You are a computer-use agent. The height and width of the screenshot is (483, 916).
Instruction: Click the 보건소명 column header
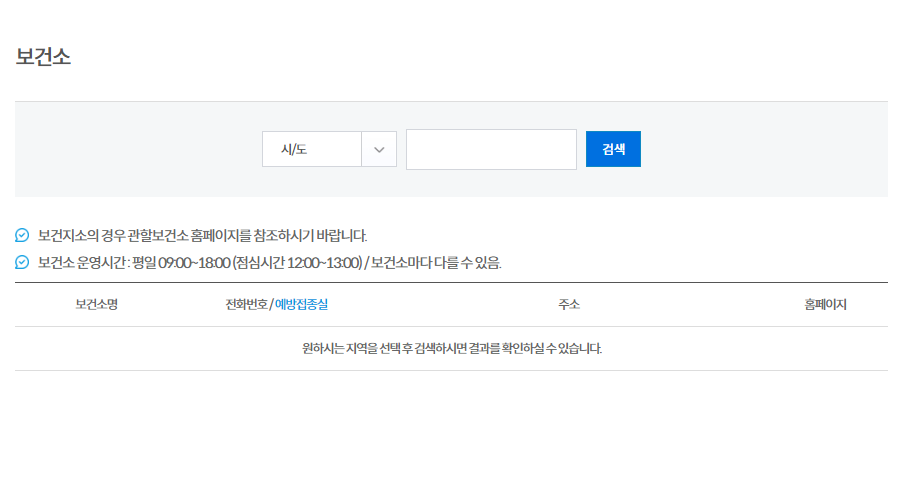[x=96, y=304]
